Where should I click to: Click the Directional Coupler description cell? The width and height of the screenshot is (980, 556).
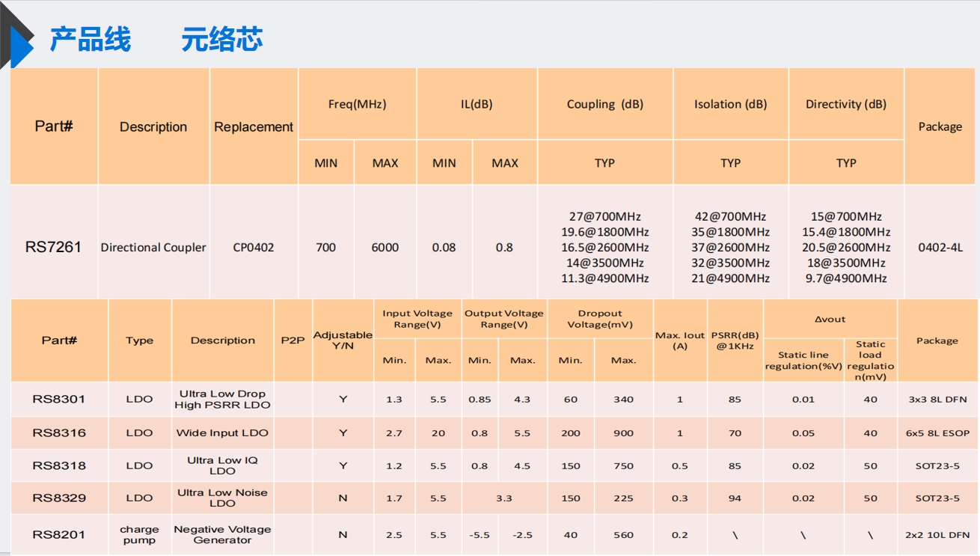pos(153,248)
